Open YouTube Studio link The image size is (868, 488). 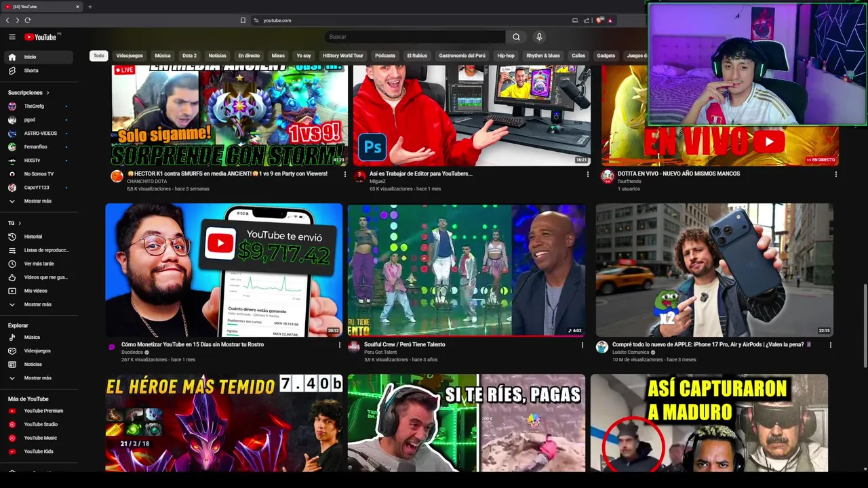39,424
